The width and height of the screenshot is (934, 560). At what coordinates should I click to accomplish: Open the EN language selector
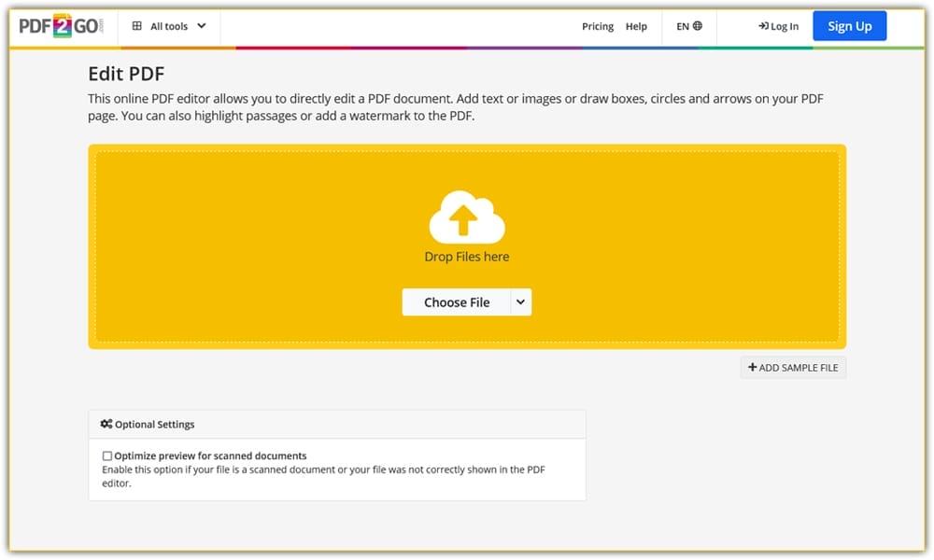pyautogui.click(x=687, y=26)
